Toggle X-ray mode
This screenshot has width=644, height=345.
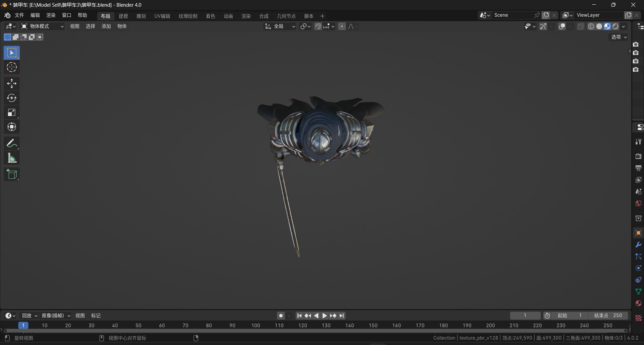(581, 26)
